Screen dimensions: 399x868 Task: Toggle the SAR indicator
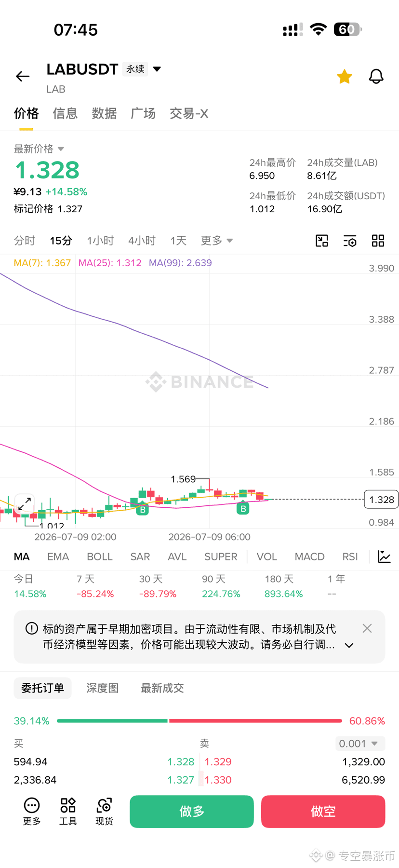(140, 556)
